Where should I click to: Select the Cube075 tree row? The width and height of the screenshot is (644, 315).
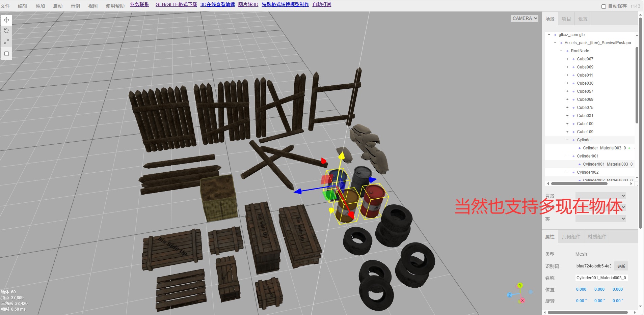(x=590, y=108)
